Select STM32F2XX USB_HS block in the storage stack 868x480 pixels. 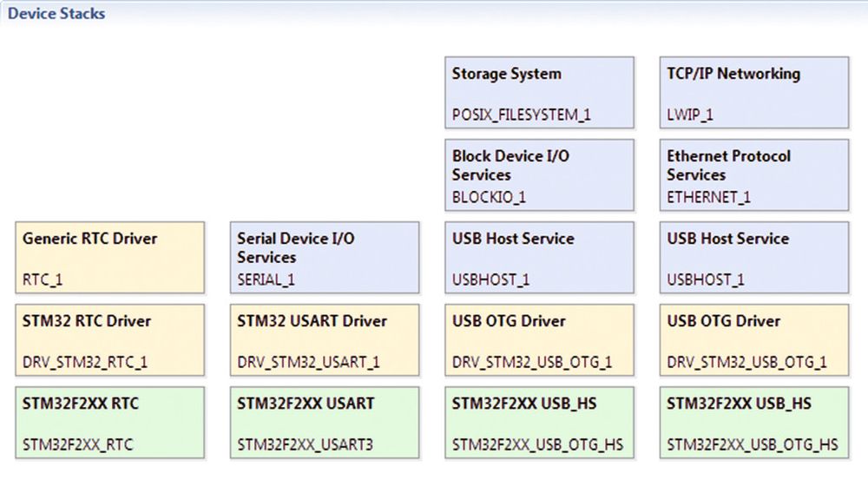click(x=539, y=423)
